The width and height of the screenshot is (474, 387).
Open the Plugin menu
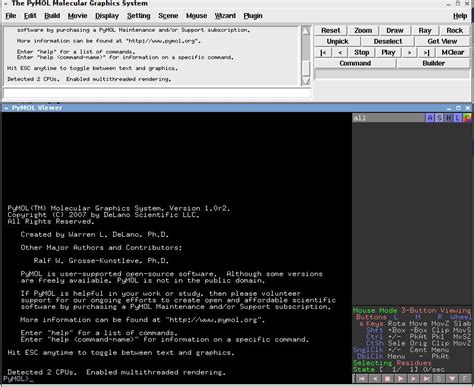pos(253,16)
